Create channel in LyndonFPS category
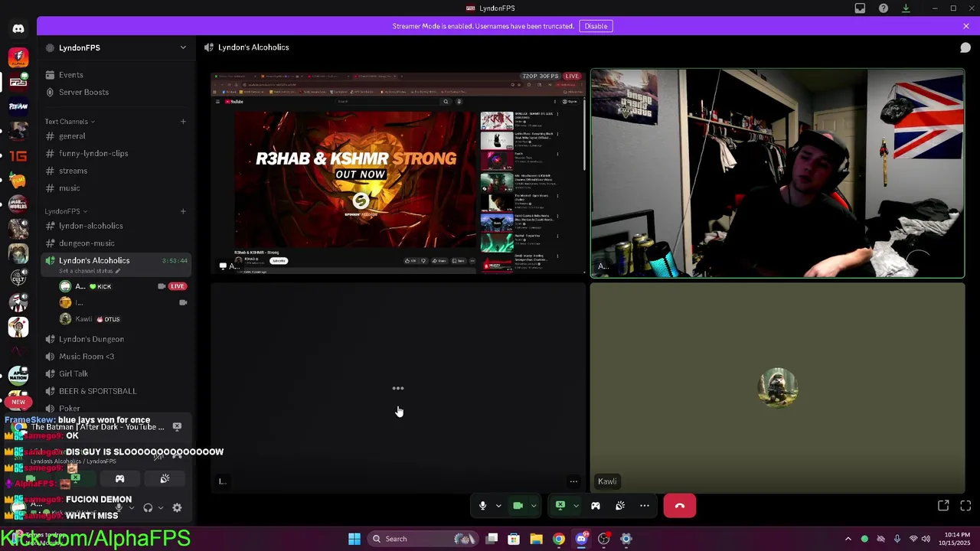Viewport: 980px width, 551px height. click(183, 211)
